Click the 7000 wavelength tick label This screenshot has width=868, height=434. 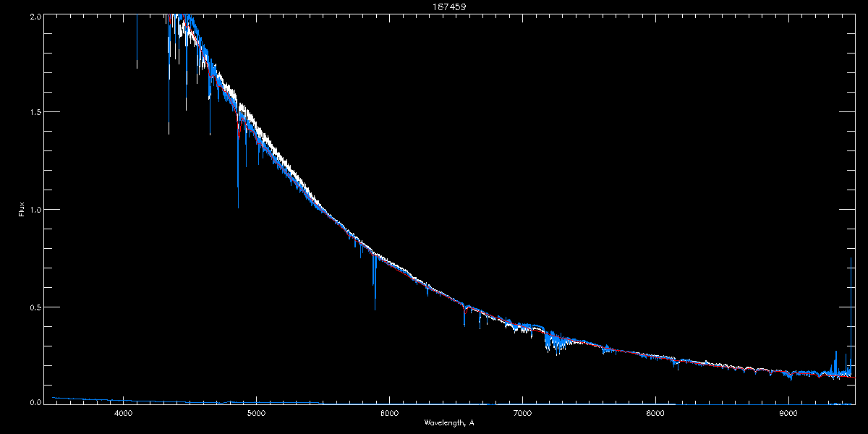[522, 414]
